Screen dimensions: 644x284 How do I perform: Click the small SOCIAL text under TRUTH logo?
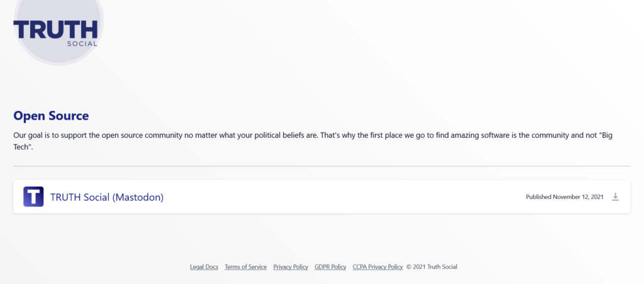[82, 43]
